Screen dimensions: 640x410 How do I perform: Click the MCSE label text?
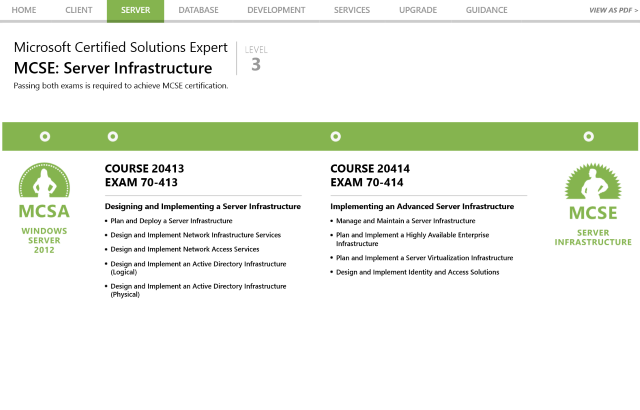[593, 213]
